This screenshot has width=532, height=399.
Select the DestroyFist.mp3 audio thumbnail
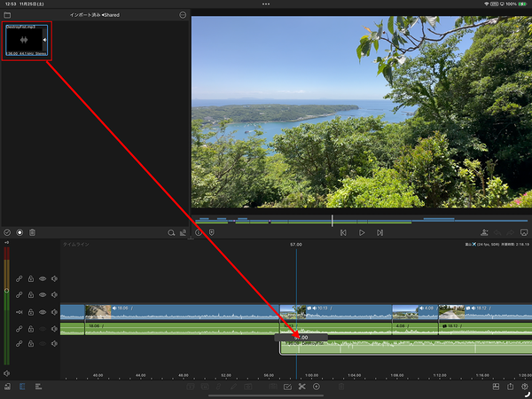click(27, 41)
